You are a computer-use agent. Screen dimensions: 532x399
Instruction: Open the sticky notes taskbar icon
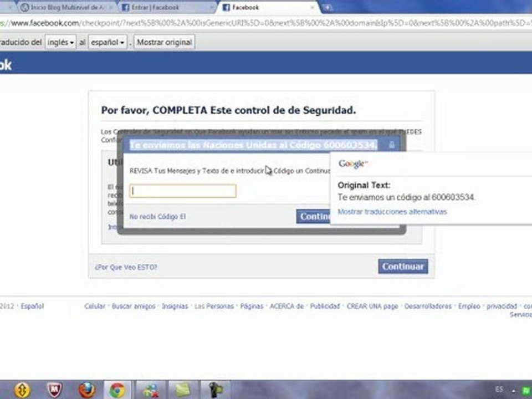(x=183, y=390)
